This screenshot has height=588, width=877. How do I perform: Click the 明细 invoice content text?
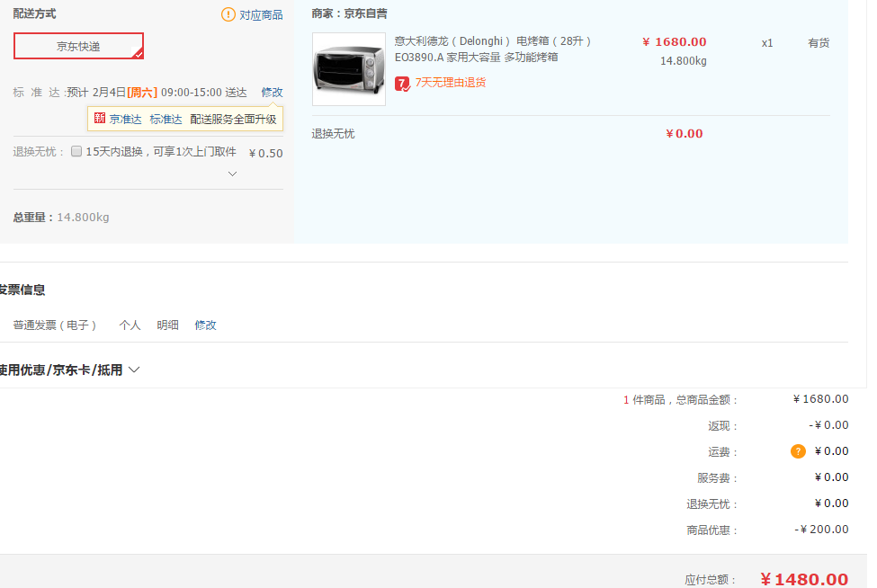(x=168, y=325)
